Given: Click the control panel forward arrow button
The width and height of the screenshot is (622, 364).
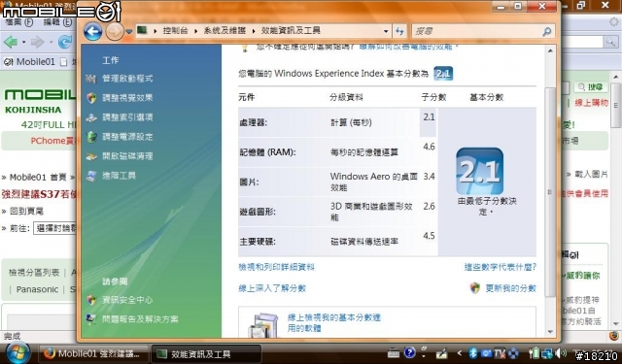Looking at the screenshot, I should click(115, 31).
